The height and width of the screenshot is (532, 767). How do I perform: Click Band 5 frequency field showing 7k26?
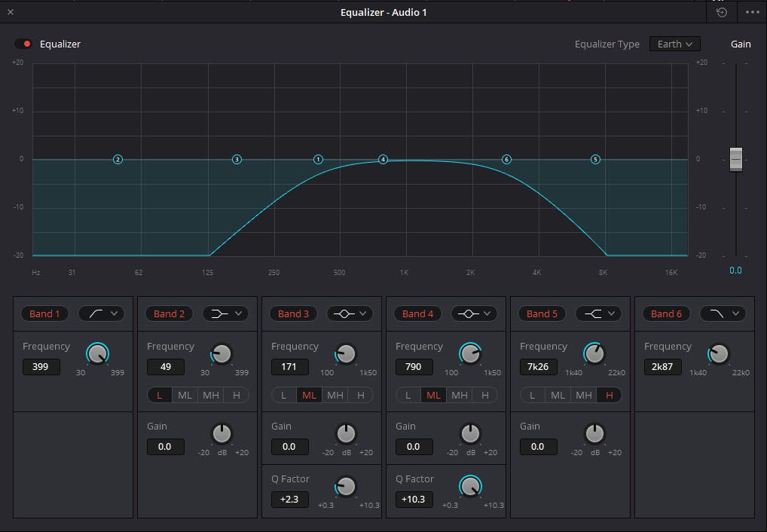(538, 366)
